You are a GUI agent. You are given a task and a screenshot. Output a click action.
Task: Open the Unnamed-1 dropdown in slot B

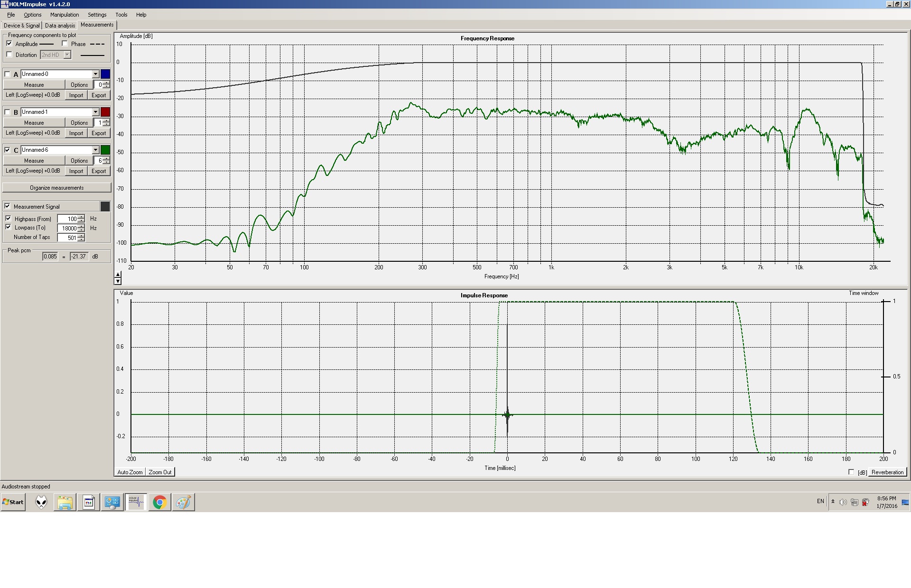pyautogui.click(x=95, y=112)
